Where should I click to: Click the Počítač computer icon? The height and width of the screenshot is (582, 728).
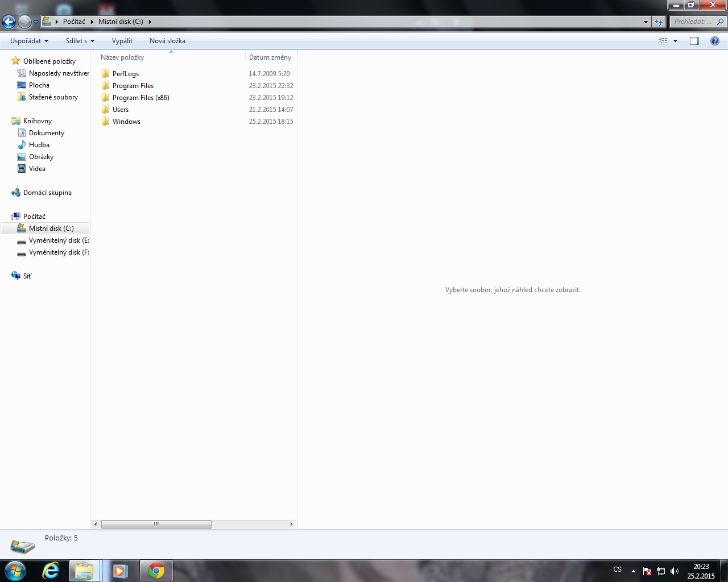[16, 217]
